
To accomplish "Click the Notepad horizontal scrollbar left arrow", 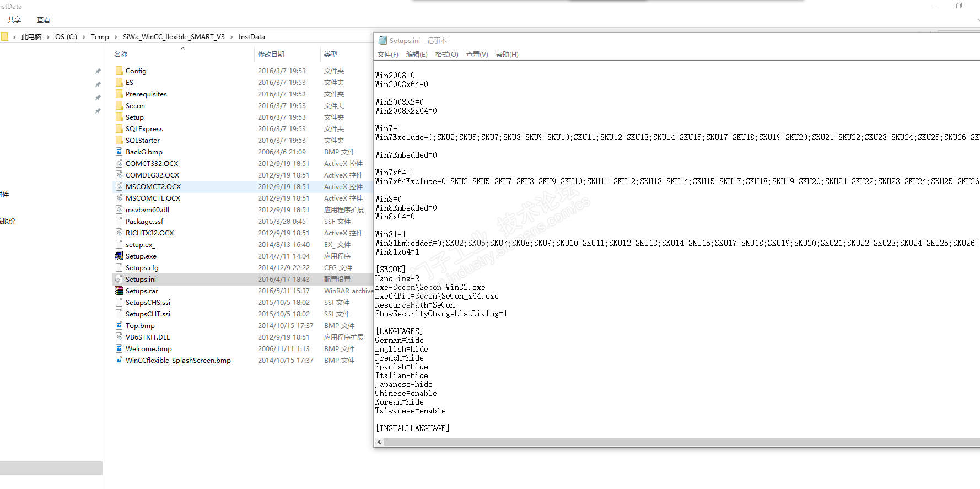I will (379, 442).
